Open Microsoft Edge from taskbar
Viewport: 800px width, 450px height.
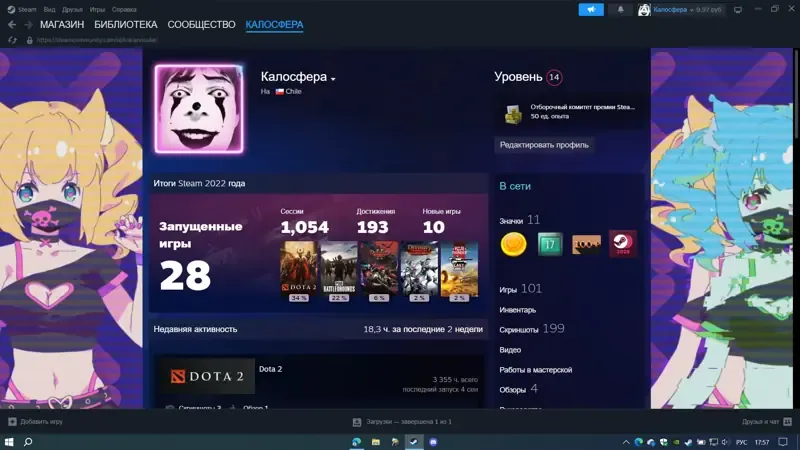356,442
